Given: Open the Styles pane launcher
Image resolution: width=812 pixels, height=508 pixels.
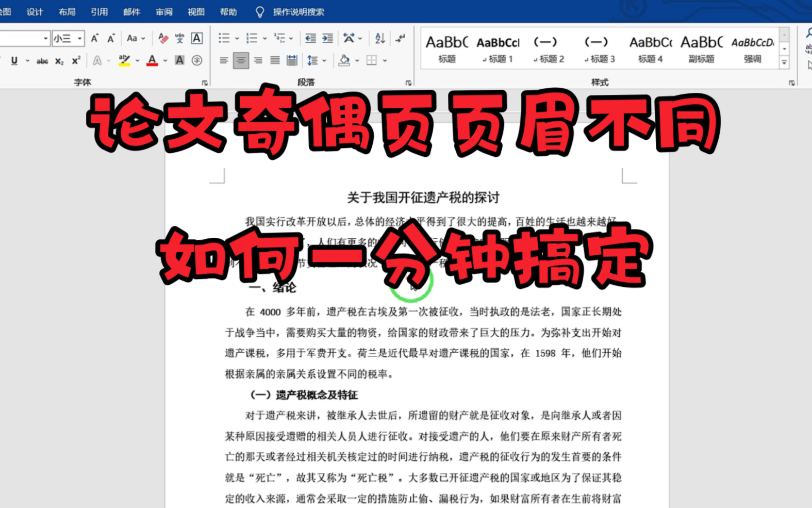Looking at the screenshot, I should [x=791, y=83].
